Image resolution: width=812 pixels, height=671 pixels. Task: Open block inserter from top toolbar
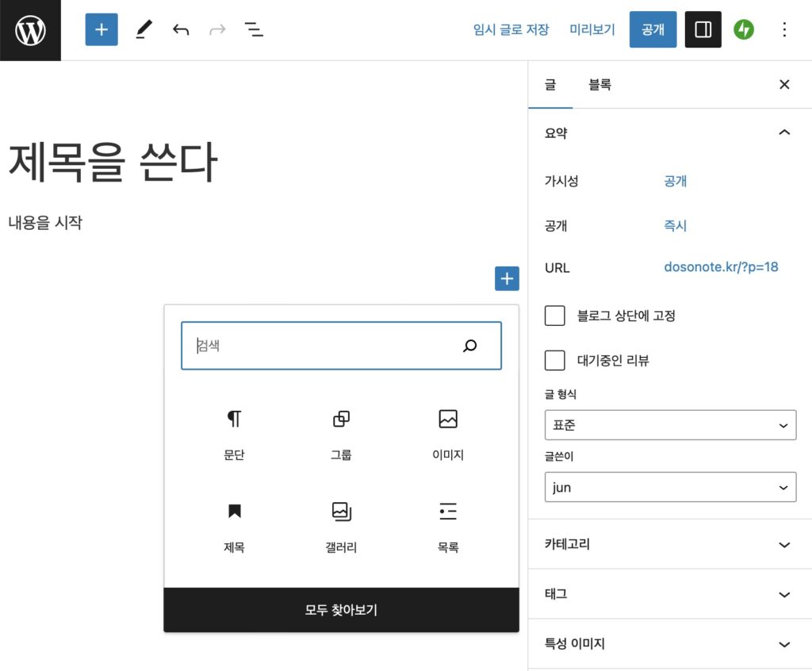pos(101,30)
